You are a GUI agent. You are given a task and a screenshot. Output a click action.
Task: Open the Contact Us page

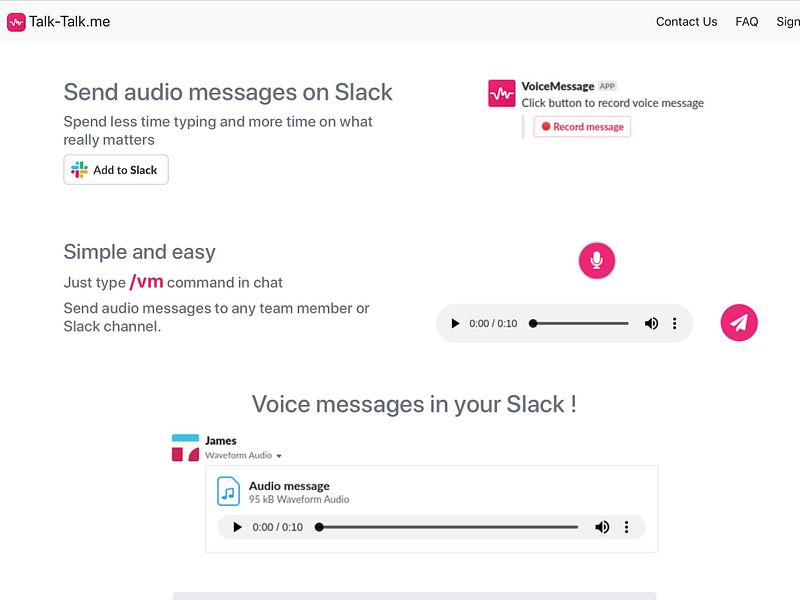[x=686, y=21]
